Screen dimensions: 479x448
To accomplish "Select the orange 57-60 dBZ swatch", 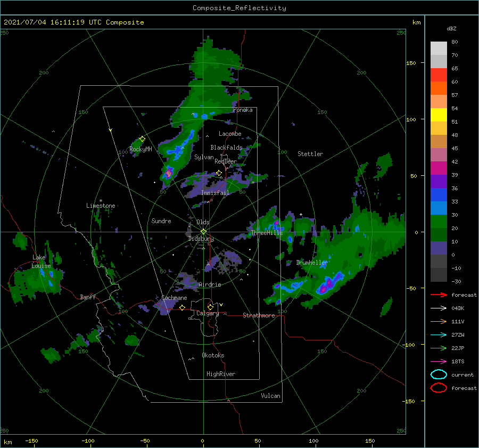I will 439,88.
